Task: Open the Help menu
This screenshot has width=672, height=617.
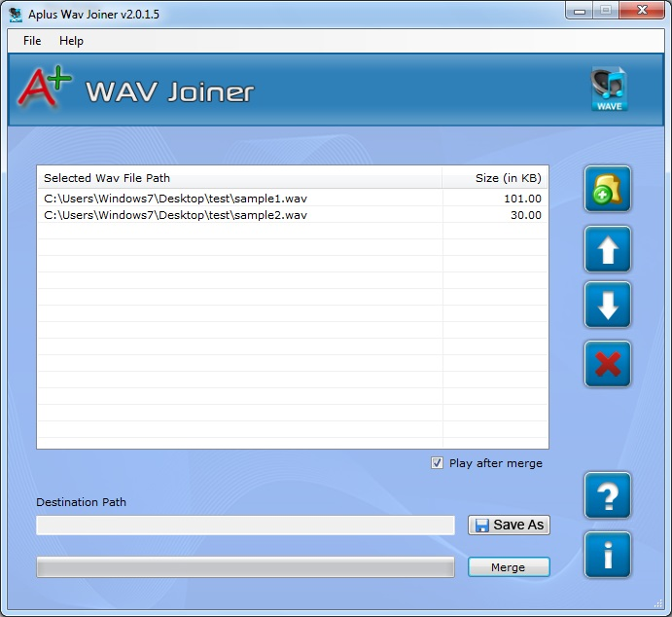Action: point(71,41)
